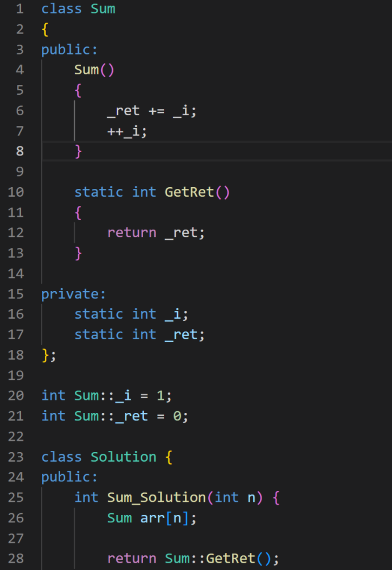This screenshot has width=392, height=570.
Task: Select line number 1 in the gutter
Action: (20, 9)
